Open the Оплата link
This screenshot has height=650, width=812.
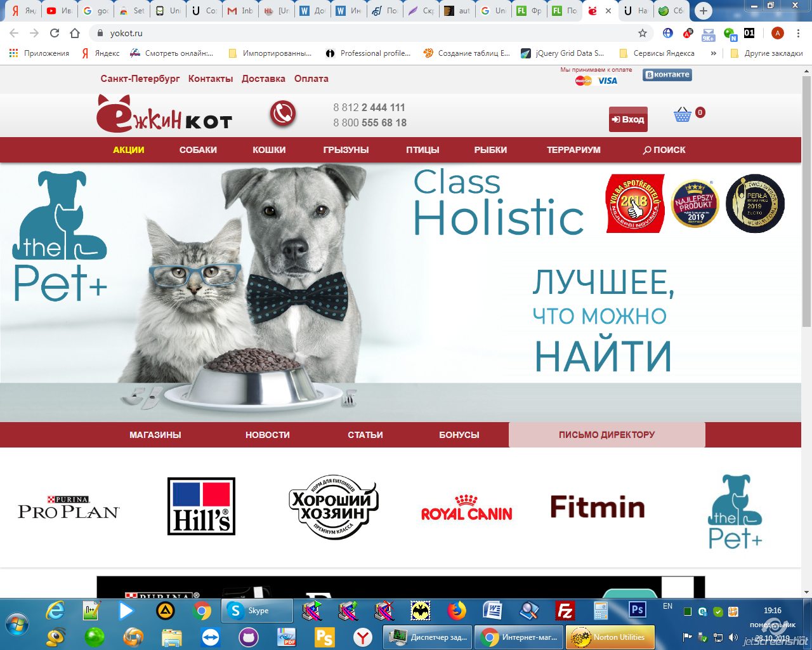[x=311, y=79]
